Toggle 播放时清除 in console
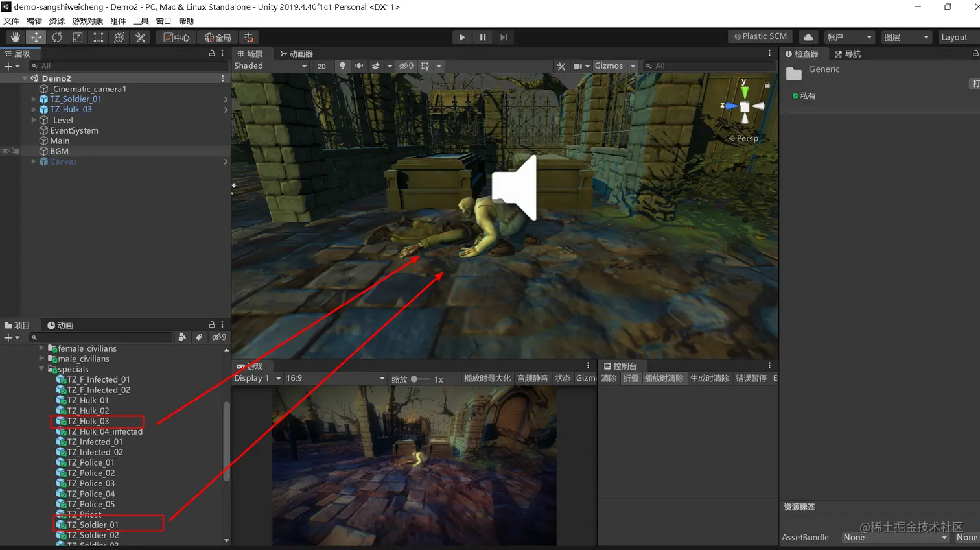 coord(664,378)
